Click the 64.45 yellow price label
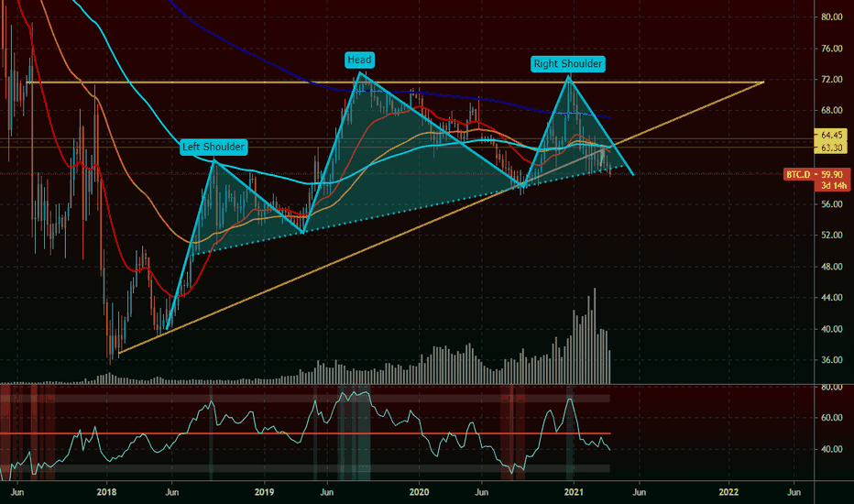The width and height of the screenshot is (854, 504). click(831, 135)
